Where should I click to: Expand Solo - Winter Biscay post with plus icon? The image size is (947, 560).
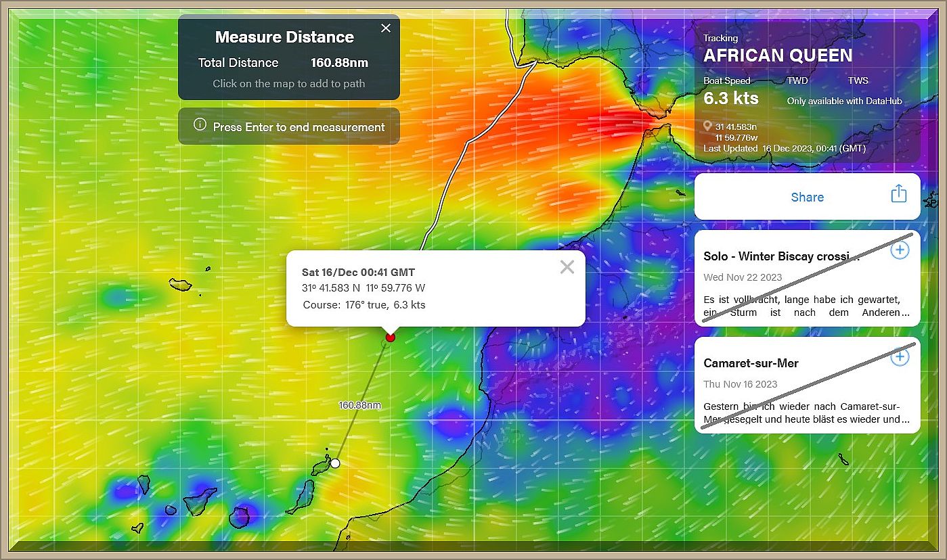click(899, 250)
